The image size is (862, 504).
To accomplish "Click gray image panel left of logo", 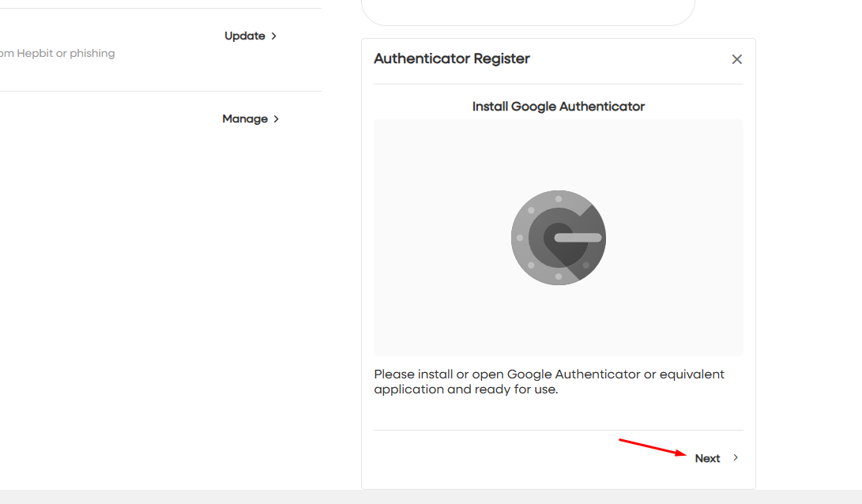I will tap(435, 237).
